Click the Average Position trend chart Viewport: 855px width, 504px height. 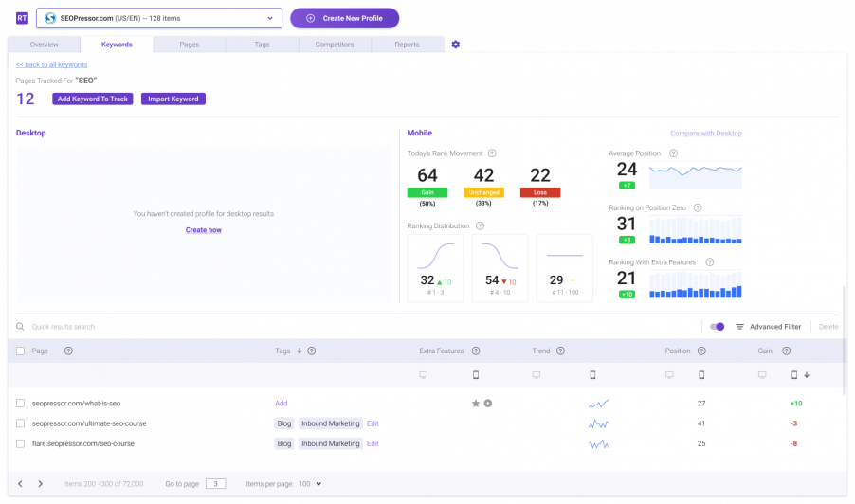point(696,175)
